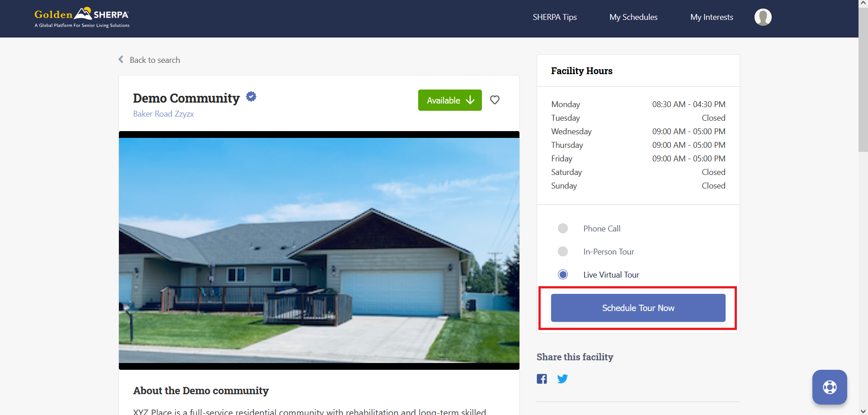
Task: Click the Schedule Tour Now button
Action: pyautogui.click(x=638, y=308)
